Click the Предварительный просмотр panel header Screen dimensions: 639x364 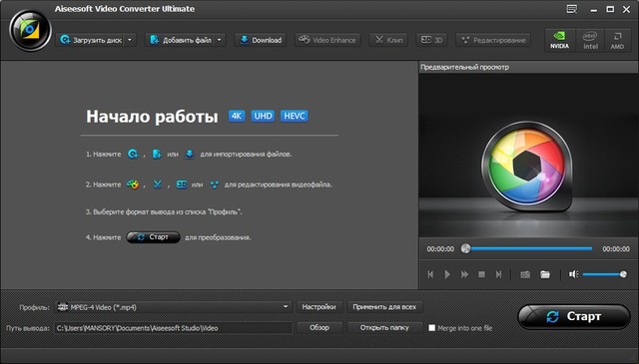click(x=528, y=67)
